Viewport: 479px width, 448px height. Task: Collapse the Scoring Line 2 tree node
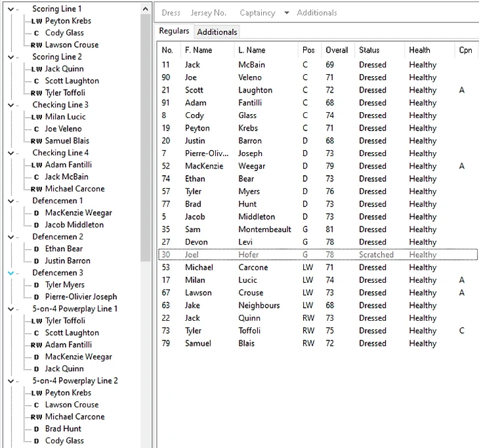10,57
